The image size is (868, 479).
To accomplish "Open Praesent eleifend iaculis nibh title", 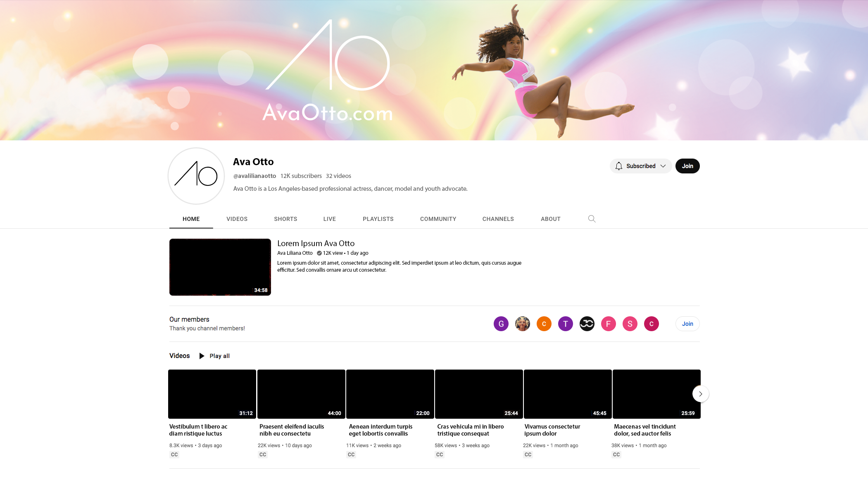I will click(x=292, y=430).
